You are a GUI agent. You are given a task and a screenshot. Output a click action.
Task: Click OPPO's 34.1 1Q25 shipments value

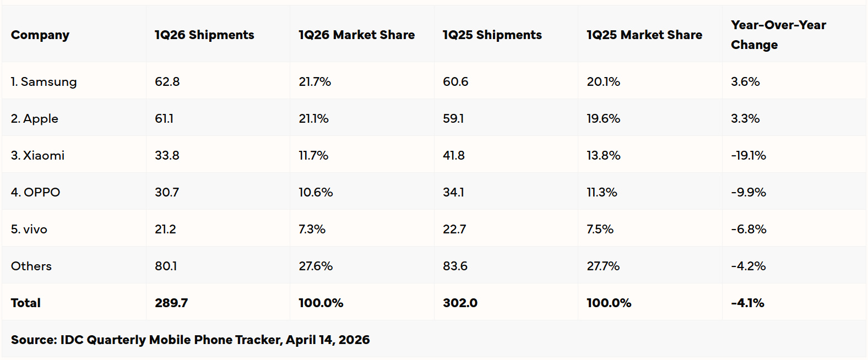pos(453,193)
